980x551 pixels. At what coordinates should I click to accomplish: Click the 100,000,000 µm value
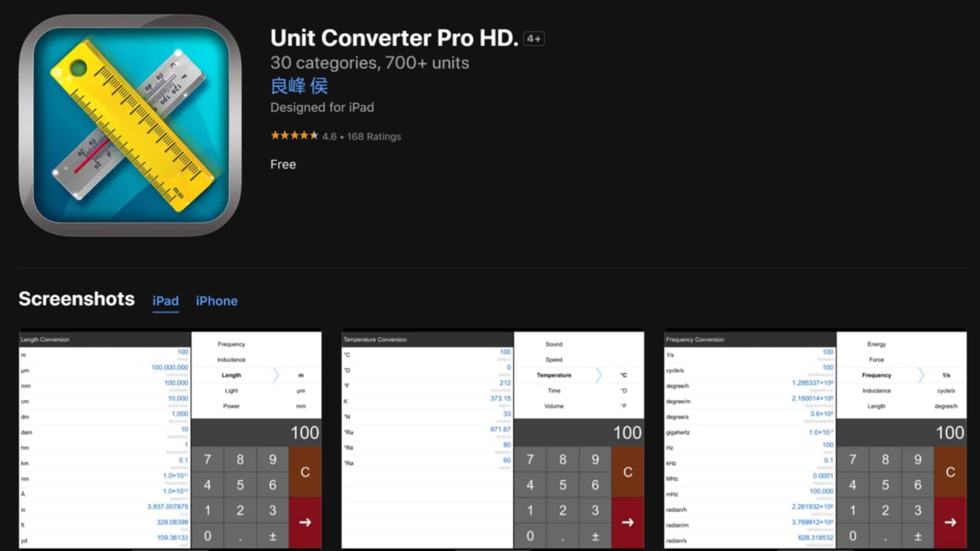(x=169, y=367)
